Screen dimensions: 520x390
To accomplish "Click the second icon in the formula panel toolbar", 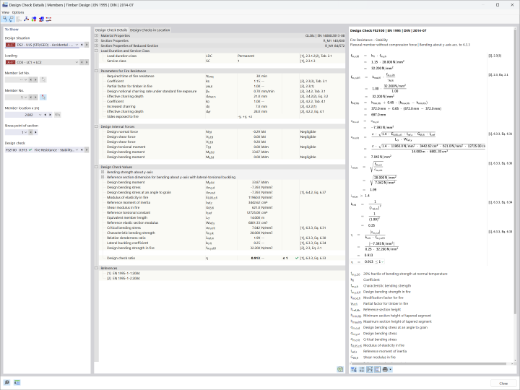I will [362, 369].
